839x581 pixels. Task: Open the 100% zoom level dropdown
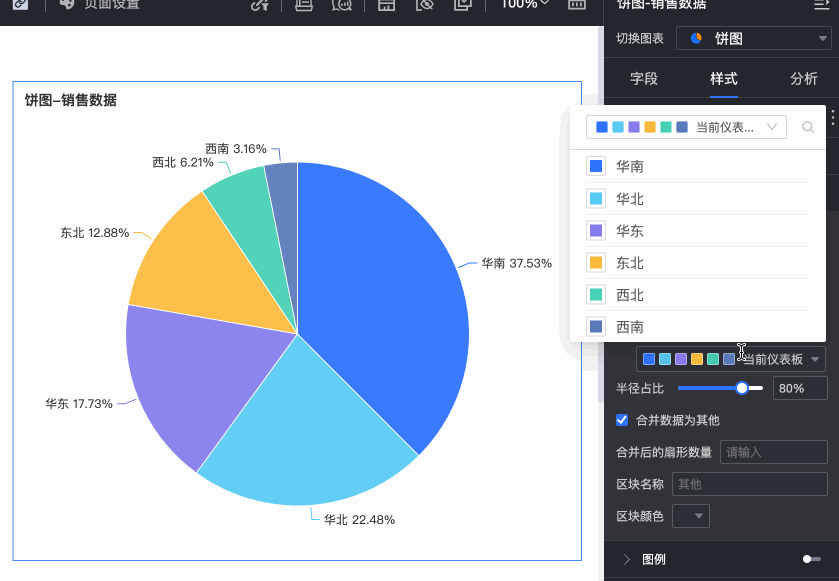[x=525, y=4]
